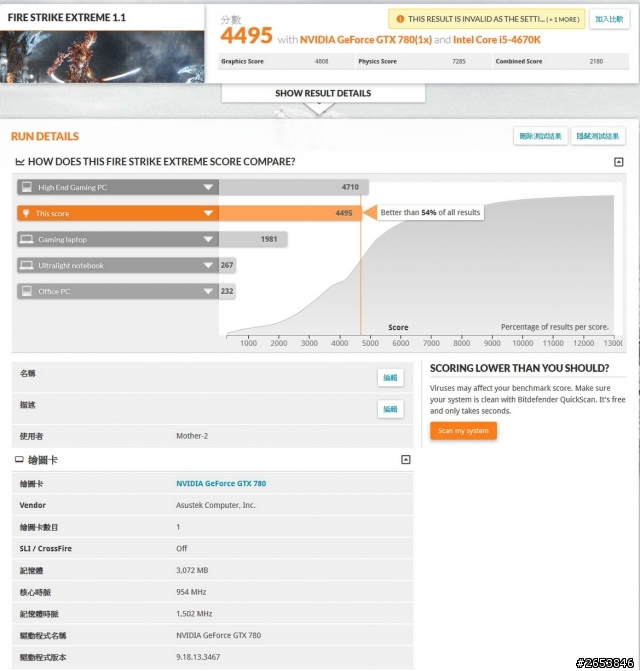Click the Combined Score 2180 cell
This screenshot has width=640, height=671.
click(x=561, y=61)
